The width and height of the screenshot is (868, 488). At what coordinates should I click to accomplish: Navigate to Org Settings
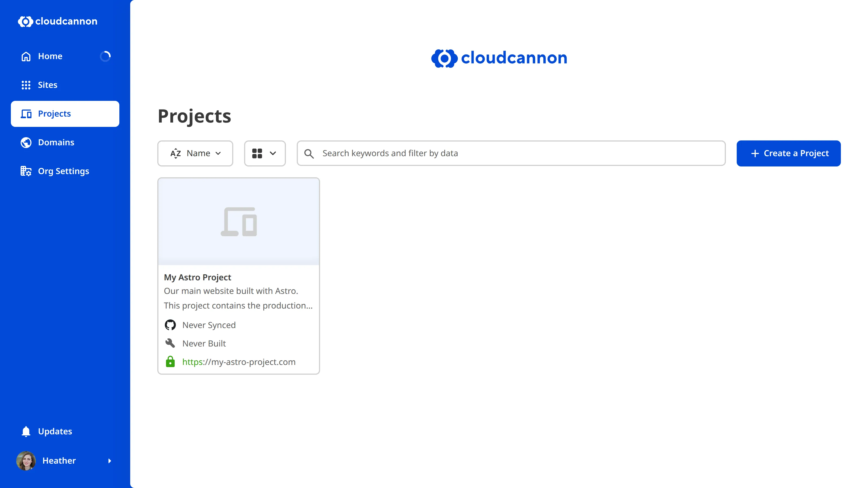(x=63, y=171)
